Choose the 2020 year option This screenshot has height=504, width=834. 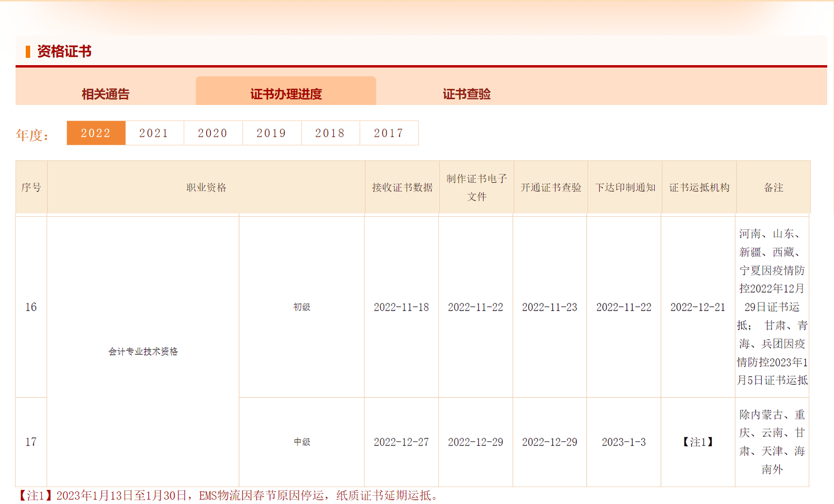pyautogui.click(x=213, y=133)
